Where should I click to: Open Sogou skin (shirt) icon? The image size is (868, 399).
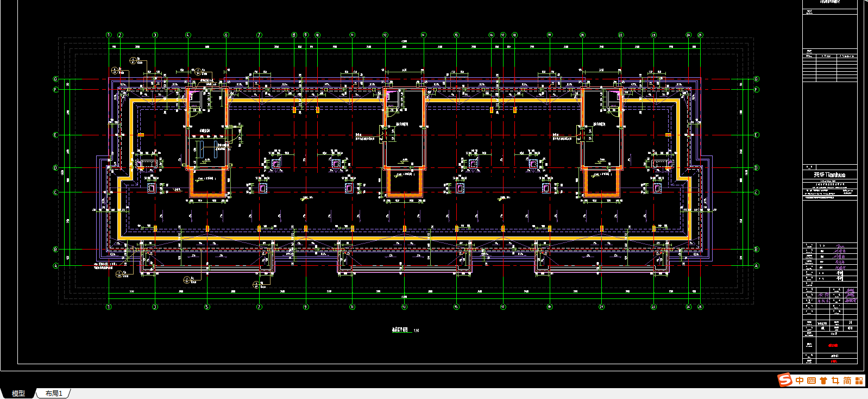tap(823, 381)
